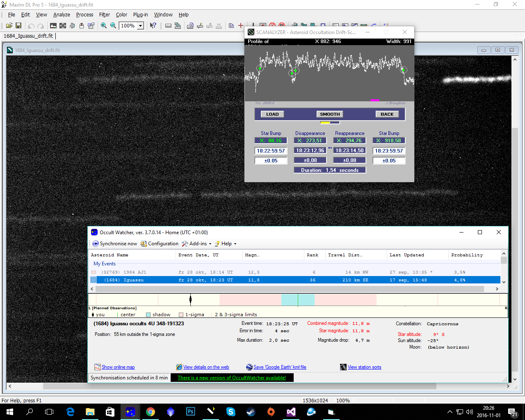
Task: Click LOAD button in Scanalyzer
Action: 272,114
